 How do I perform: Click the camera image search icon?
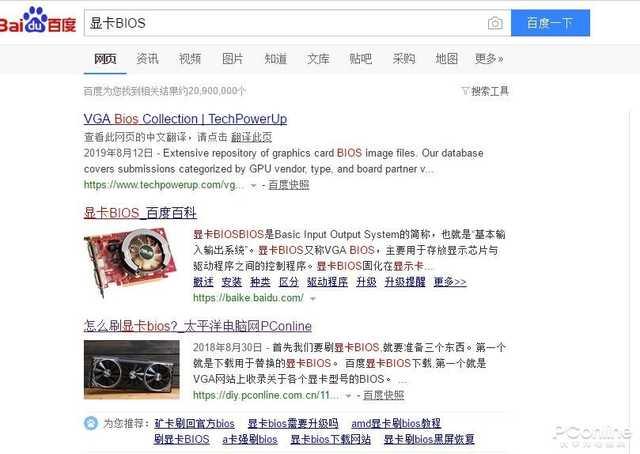click(495, 23)
